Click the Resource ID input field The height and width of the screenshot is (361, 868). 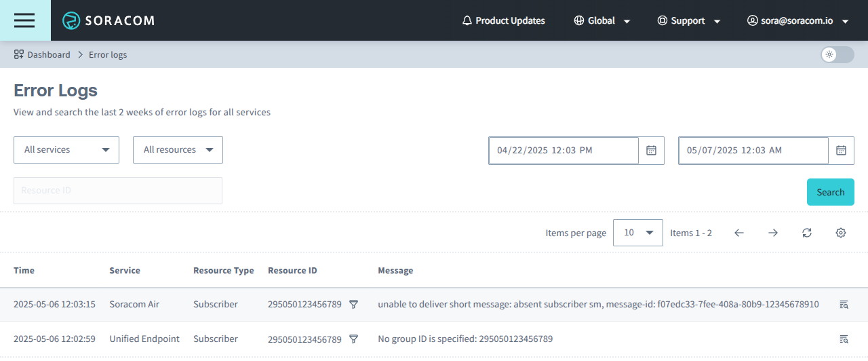pos(118,191)
